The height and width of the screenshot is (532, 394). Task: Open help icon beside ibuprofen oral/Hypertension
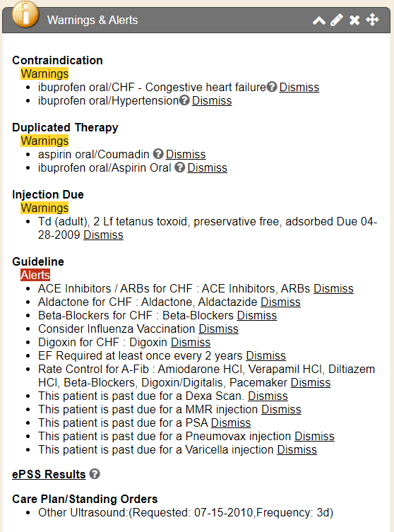pyautogui.click(x=184, y=100)
